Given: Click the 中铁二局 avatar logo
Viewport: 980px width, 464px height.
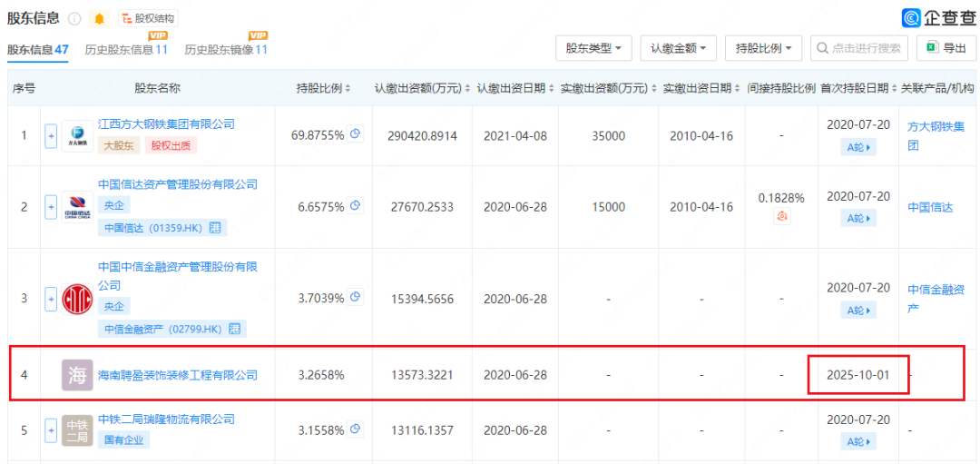Looking at the screenshot, I should click(x=77, y=430).
